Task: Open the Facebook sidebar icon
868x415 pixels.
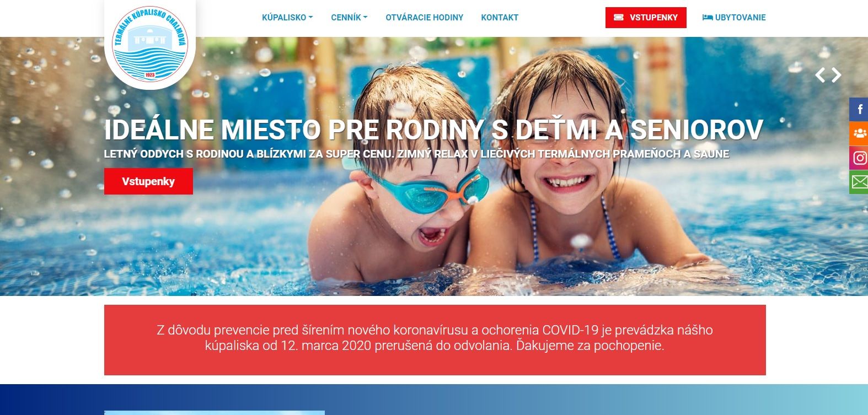Action: coord(859,109)
